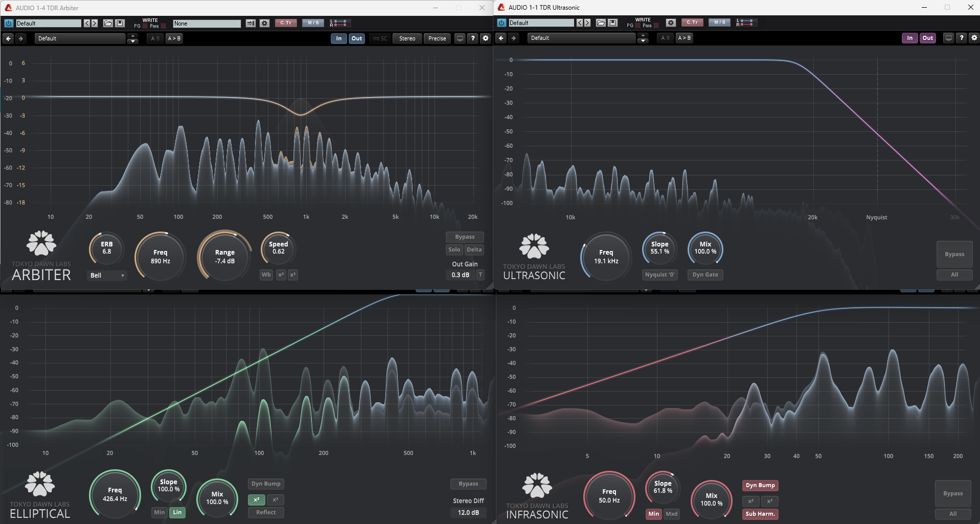Viewport: 980px width, 524px height.
Task: Save preset with disk icon in Ultrasonic
Action: (613, 22)
